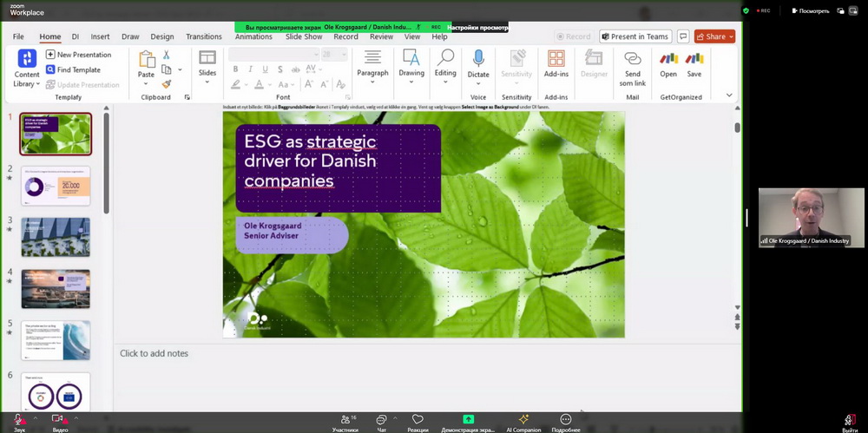
Task: Leave the Zoom meeting (Выйти)
Action: (851, 423)
